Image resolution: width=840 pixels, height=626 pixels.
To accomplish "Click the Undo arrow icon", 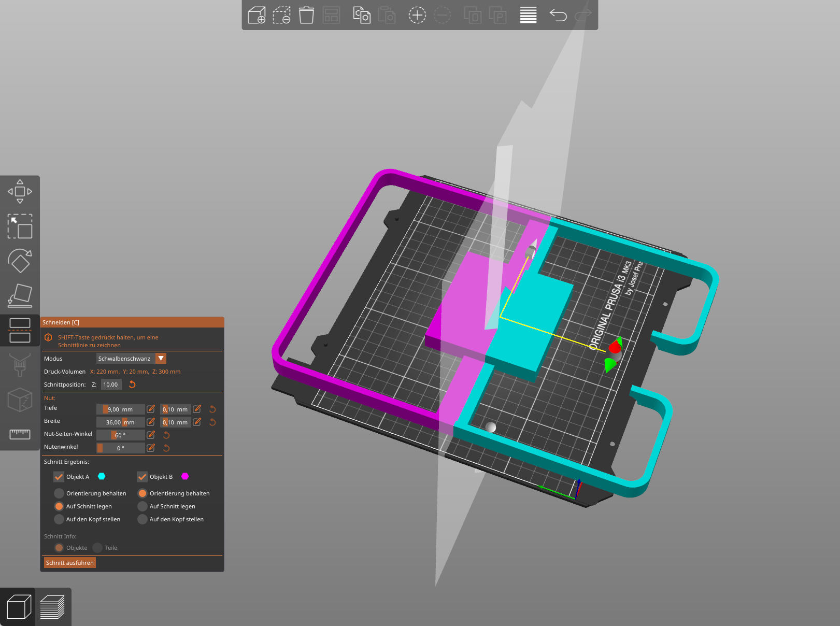I will click(558, 15).
